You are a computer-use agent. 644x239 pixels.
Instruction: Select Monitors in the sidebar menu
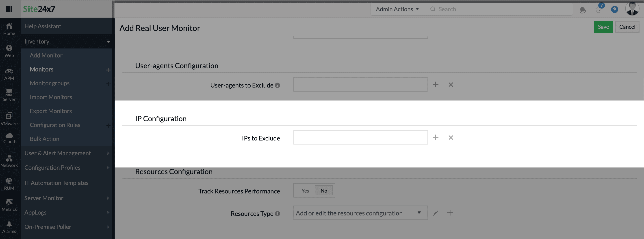pyautogui.click(x=41, y=69)
